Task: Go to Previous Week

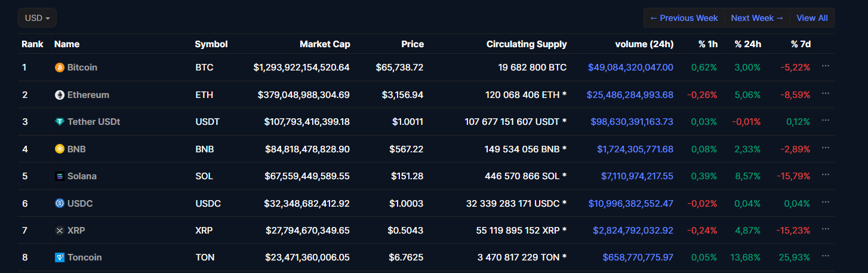Action: (684, 18)
